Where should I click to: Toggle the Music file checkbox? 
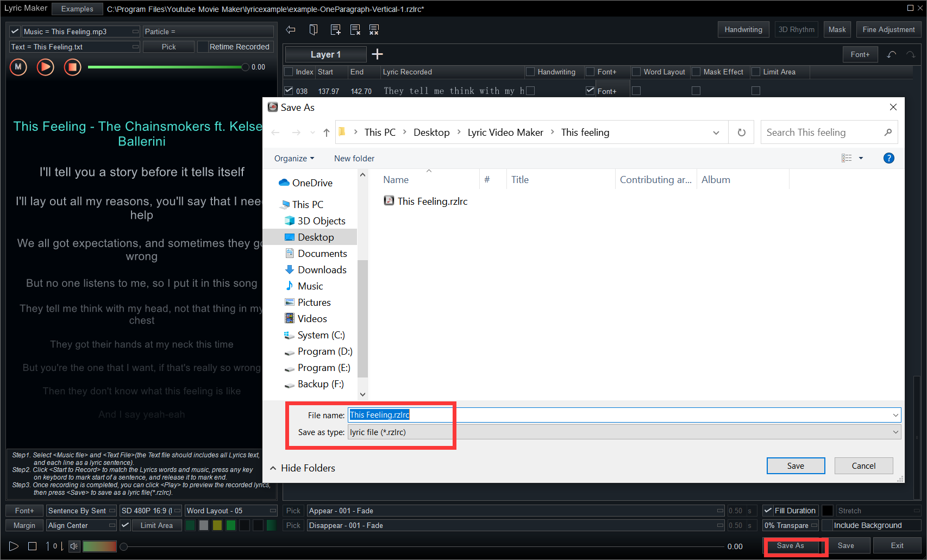click(15, 32)
